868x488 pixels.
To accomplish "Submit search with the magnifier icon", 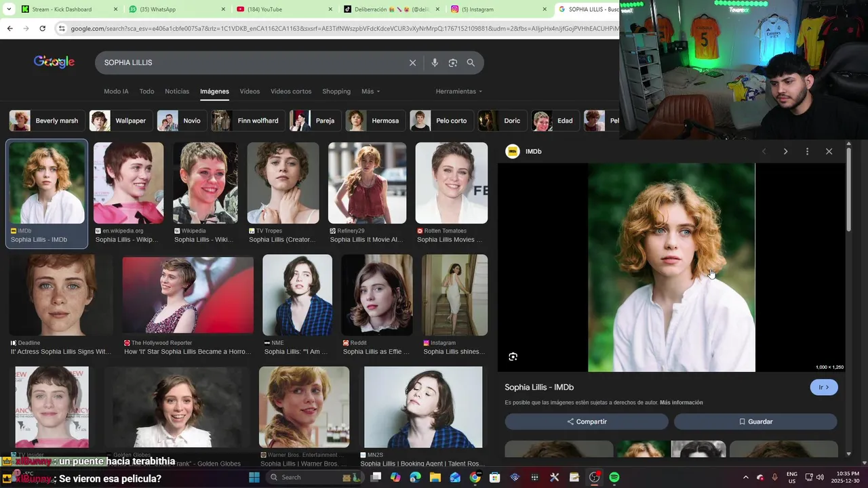I will [x=471, y=62].
